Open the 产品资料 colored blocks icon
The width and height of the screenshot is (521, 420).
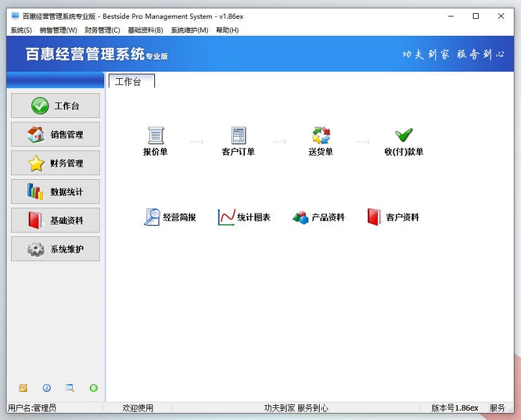click(318, 217)
